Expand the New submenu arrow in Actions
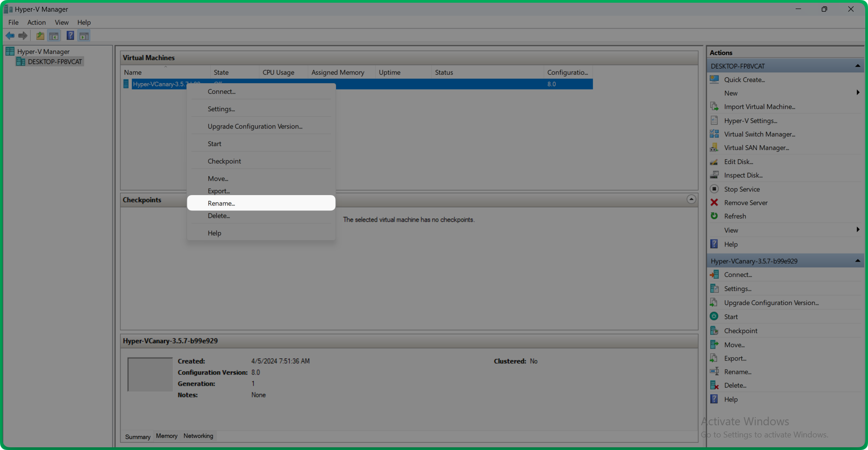 pos(858,93)
